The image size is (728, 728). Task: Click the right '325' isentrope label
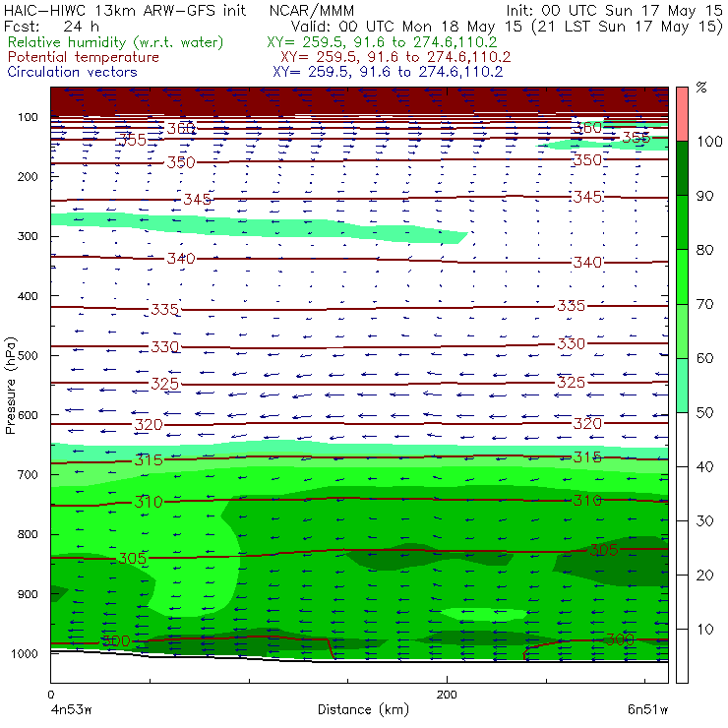tap(571, 382)
